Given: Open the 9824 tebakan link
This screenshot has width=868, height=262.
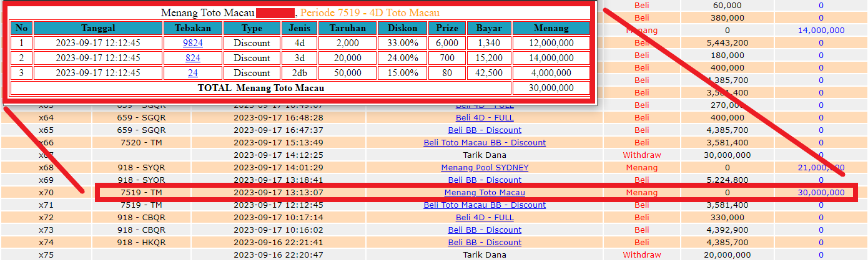Looking at the screenshot, I should [193, 43].
